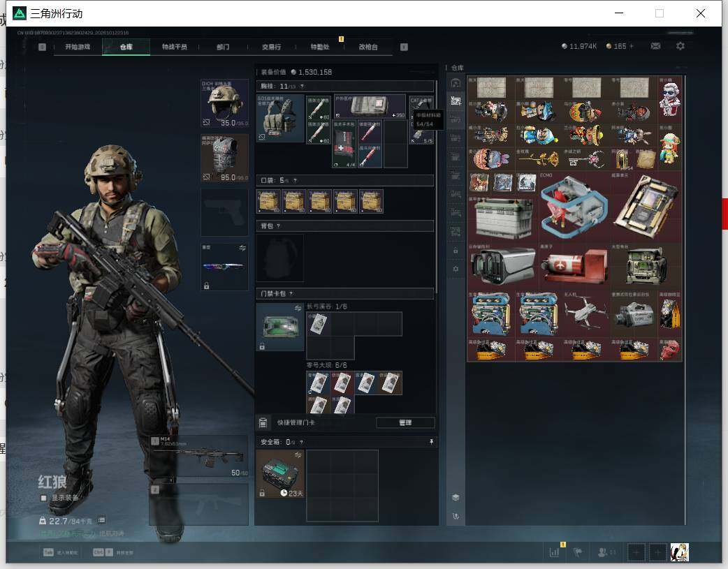Select the safe box icon showing 23天

pos(280,474)
